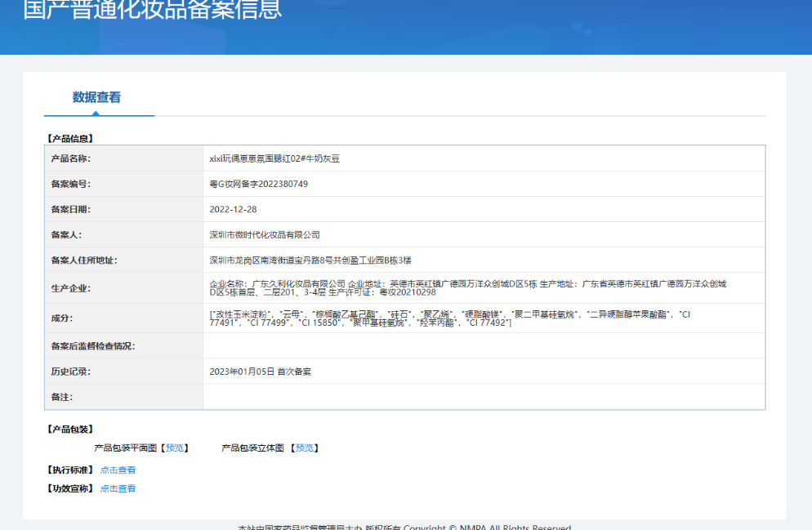Select the manufacturer details 广东久利化妆品有限公司

[x=298, y=284]
